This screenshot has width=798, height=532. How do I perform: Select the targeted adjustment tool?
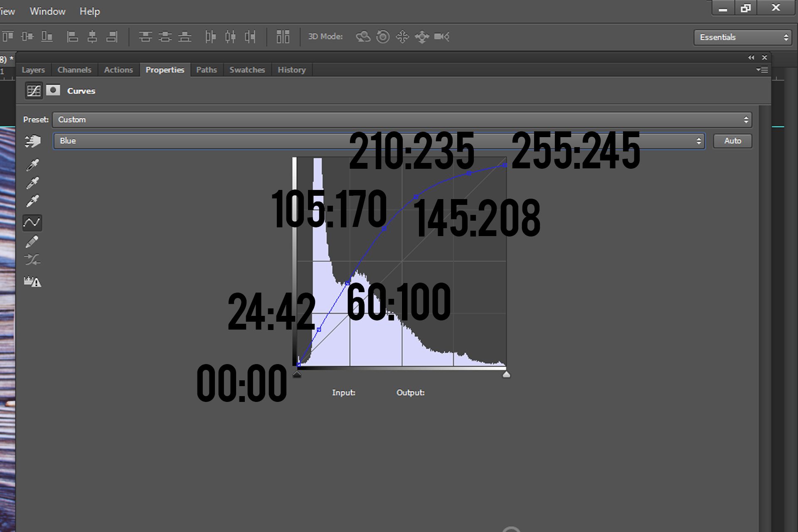pyautogui.click(x=32, y=141)
